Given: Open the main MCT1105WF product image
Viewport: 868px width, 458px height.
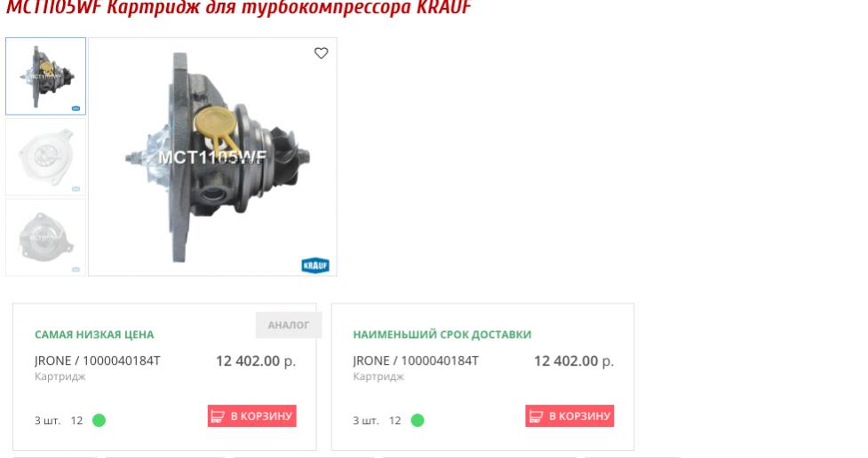Looking at the screenshot, I should (x=212, y=156).
